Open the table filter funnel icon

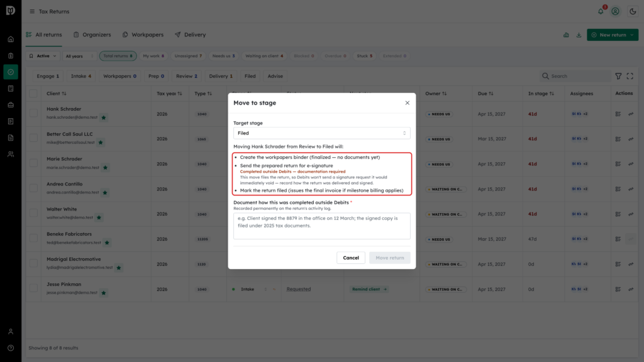coord(618,76)
